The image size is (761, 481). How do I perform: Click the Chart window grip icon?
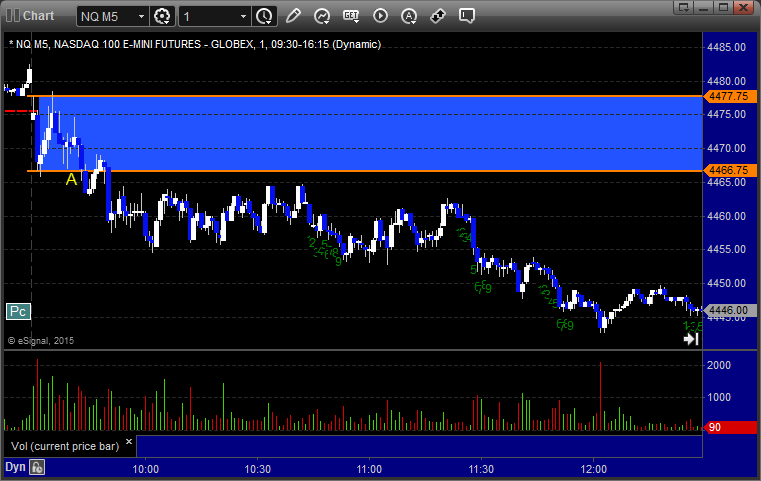pyautogui.click(x=13, y=16)
